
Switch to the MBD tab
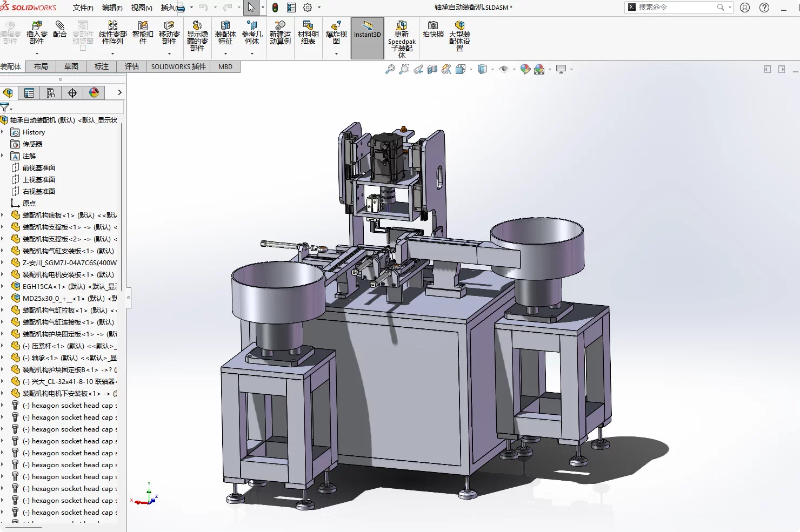[225, 66]
